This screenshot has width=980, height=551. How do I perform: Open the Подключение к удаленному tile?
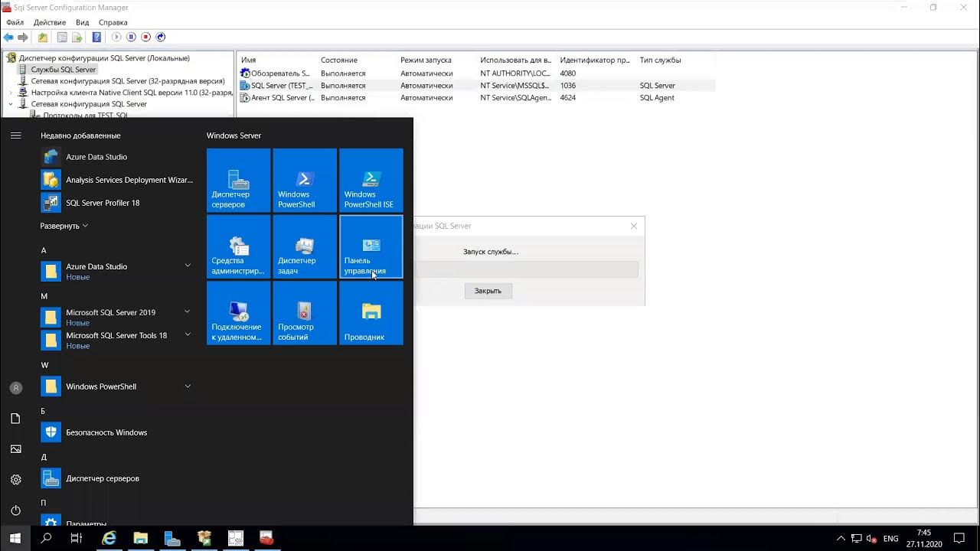(x=239, y=313)
